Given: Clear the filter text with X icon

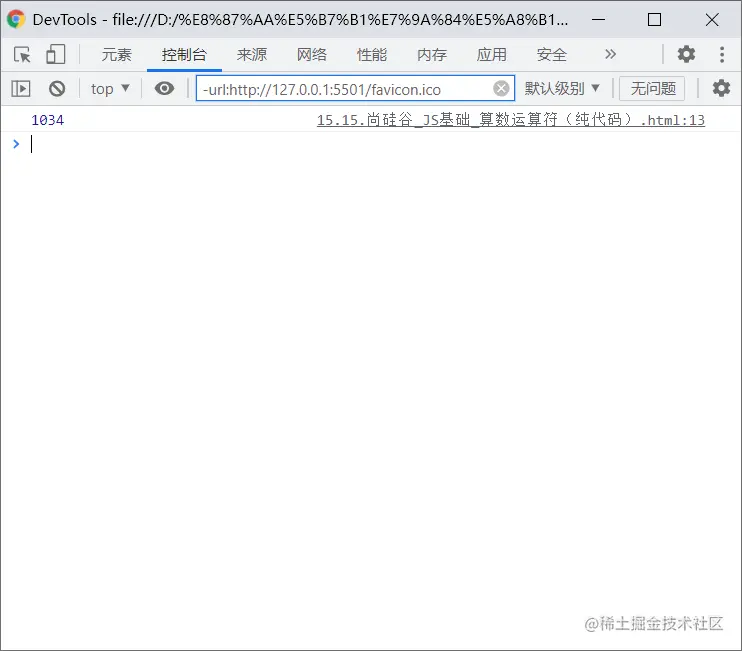Looking at the screenshot, I should 501,88.
